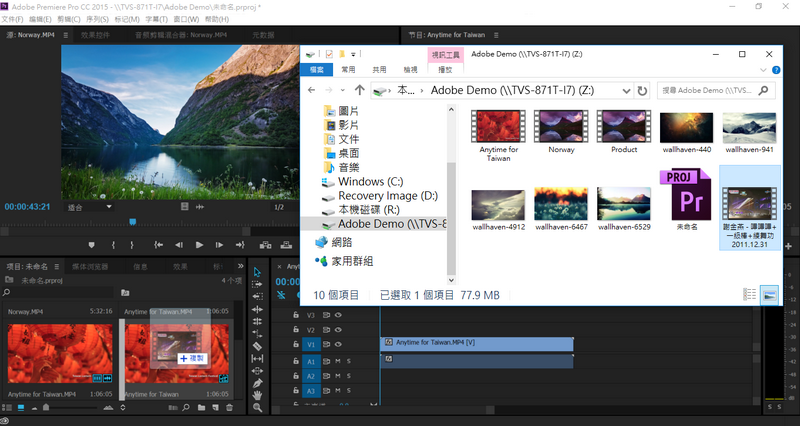This screenshot has height=426, width=800.
Task: Open Find in the Project panel
Action: click(x=186, y=407)
